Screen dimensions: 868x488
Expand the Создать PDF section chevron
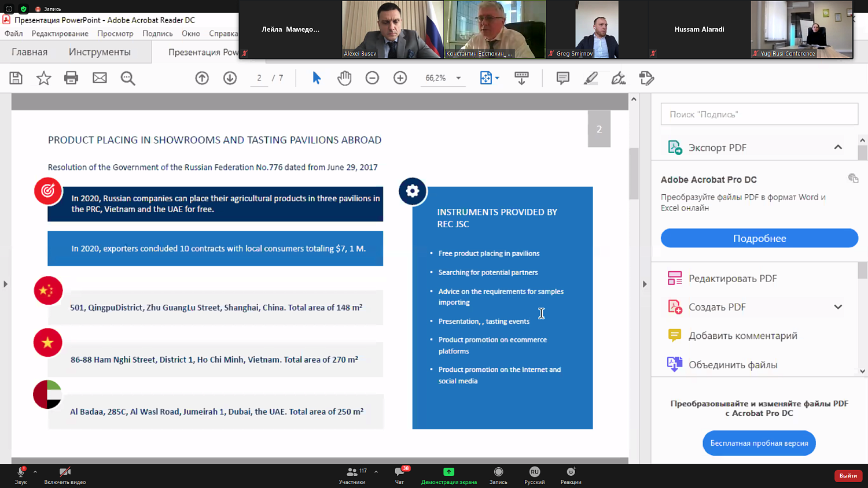tap(838, 307)
